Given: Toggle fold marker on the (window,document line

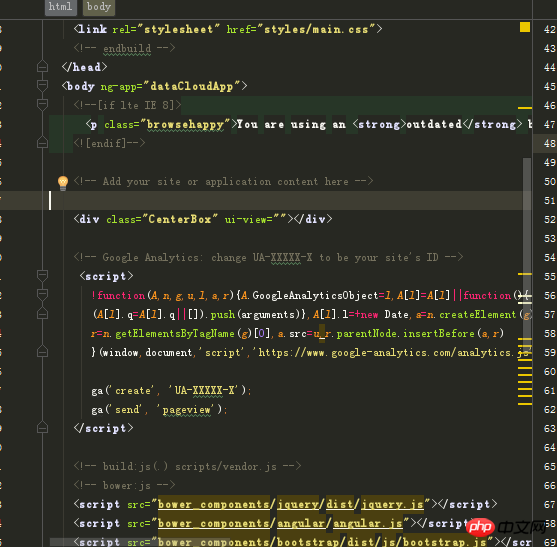Looking at the screenshot, I should tap(42, 351).
